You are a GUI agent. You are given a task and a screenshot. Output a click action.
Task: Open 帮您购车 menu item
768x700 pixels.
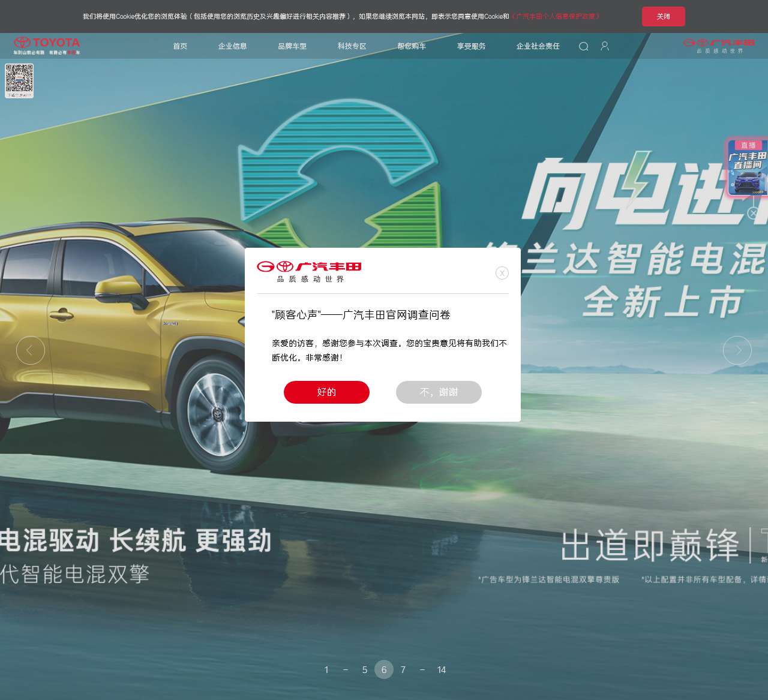pos(412,46)
